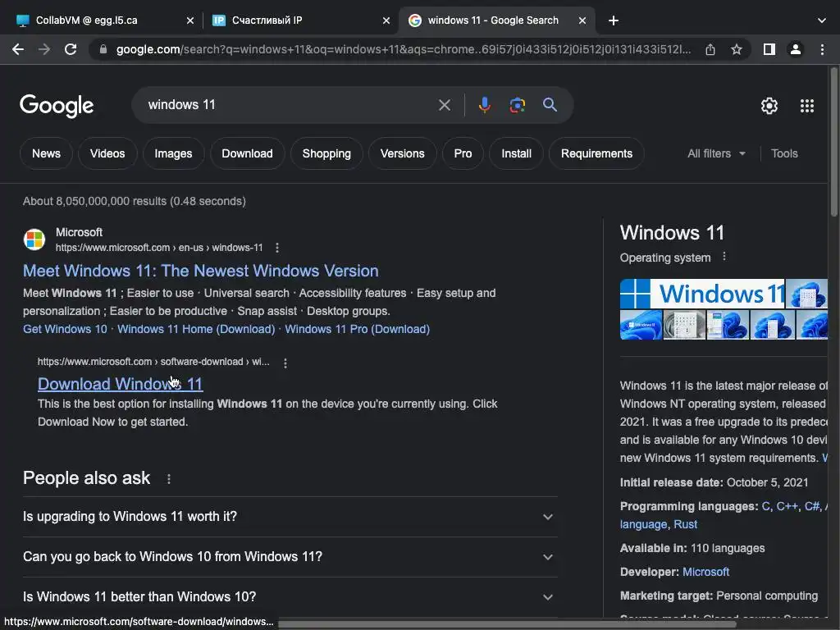Open the three-dot menu beside the software-download URL
The image size is (840, 630).
(285, 363)
